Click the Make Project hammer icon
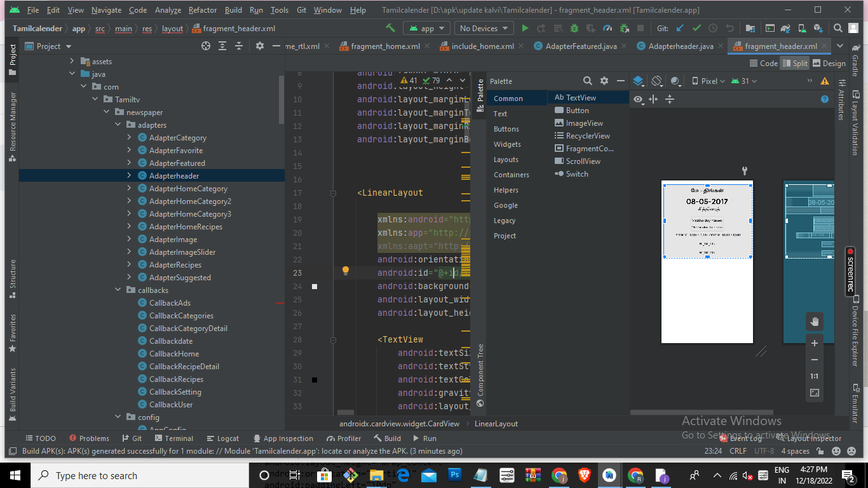This screenshot has height=488, width=868. [x=391, y=29]
